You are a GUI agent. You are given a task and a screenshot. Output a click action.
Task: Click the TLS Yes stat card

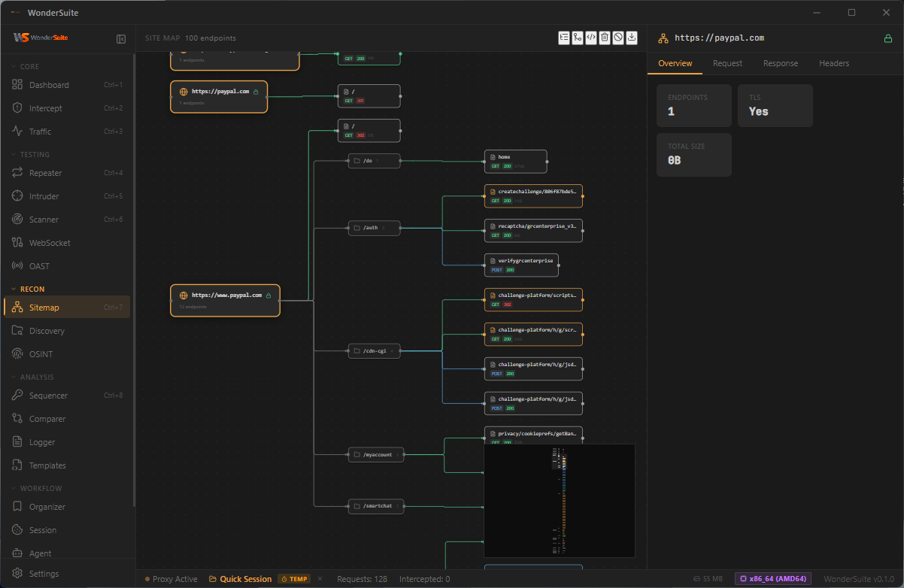(x=775, y=105)
